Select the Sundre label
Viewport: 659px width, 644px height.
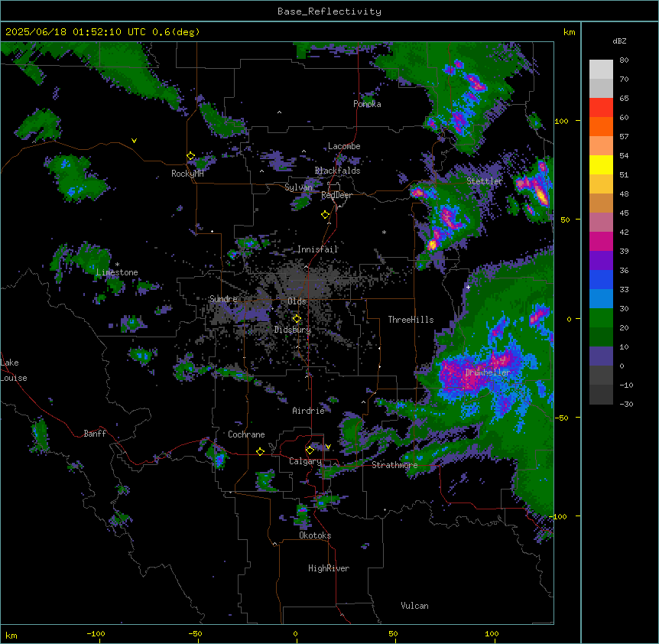(223, 299)
